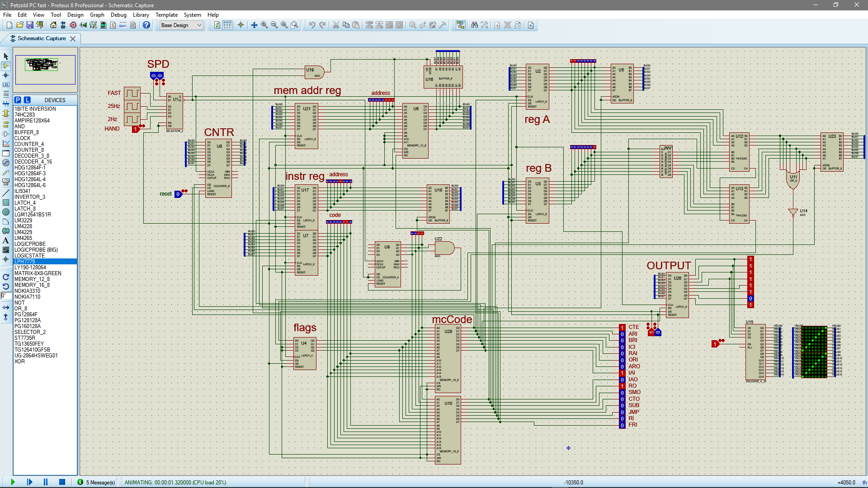Click the Zoom Out magnifier icon
Image resolution: width=868 pixels, height=488 pixels.
point(274,25)
